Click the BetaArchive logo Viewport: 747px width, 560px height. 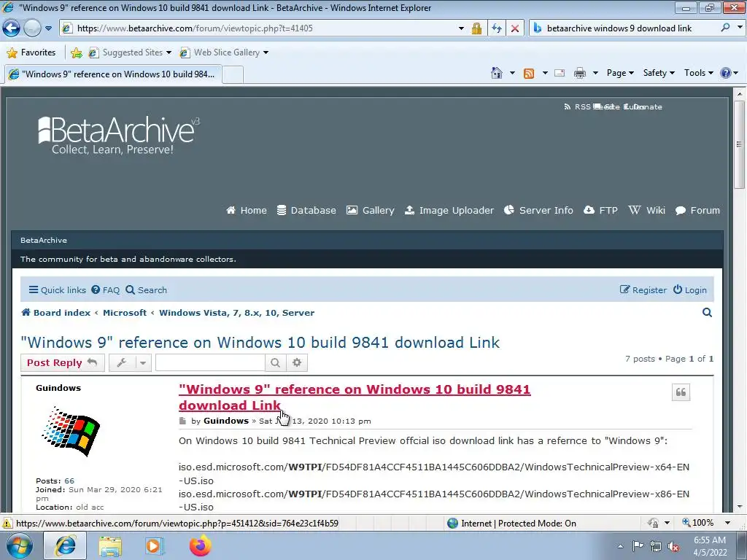119,135
